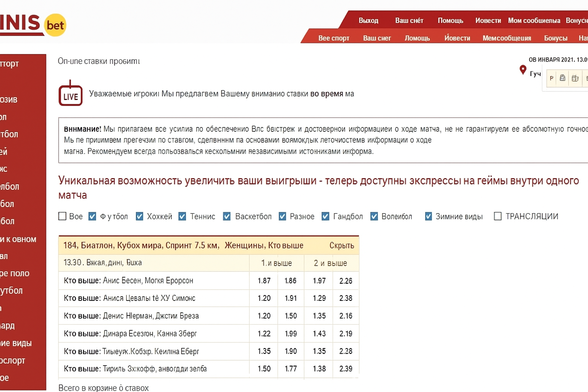The image size is (588, 392).
Task: Click the 'P' icon in the small toolbar
Action: click(551, 78)
